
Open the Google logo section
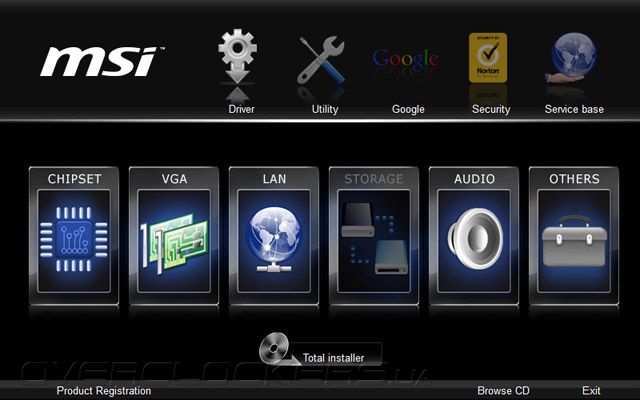406,59
